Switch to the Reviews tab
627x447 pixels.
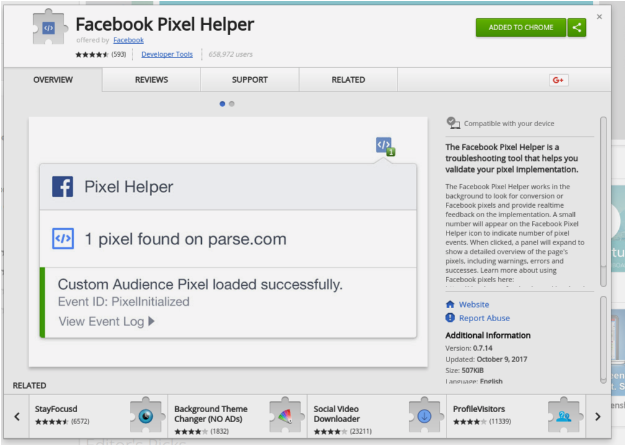[x=151, y=80]
